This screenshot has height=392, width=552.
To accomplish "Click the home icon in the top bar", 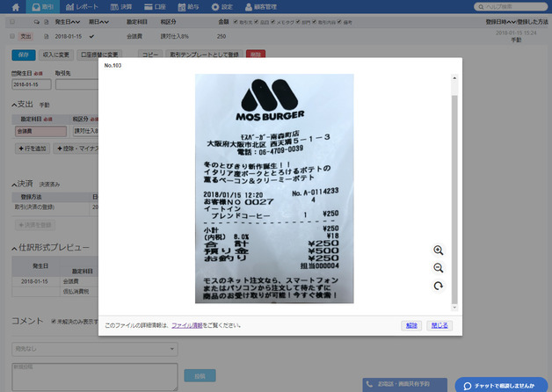I will click(15, 7).
